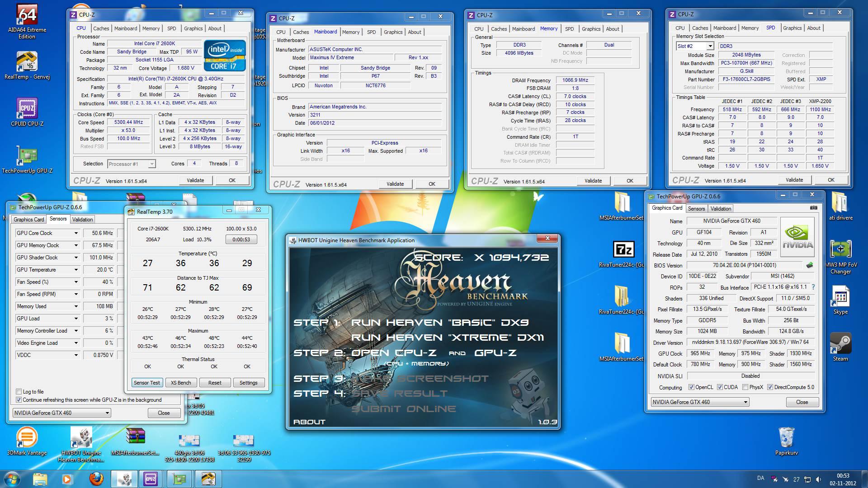Open Windows Explorer from taskbar

(x=40, y=479)
